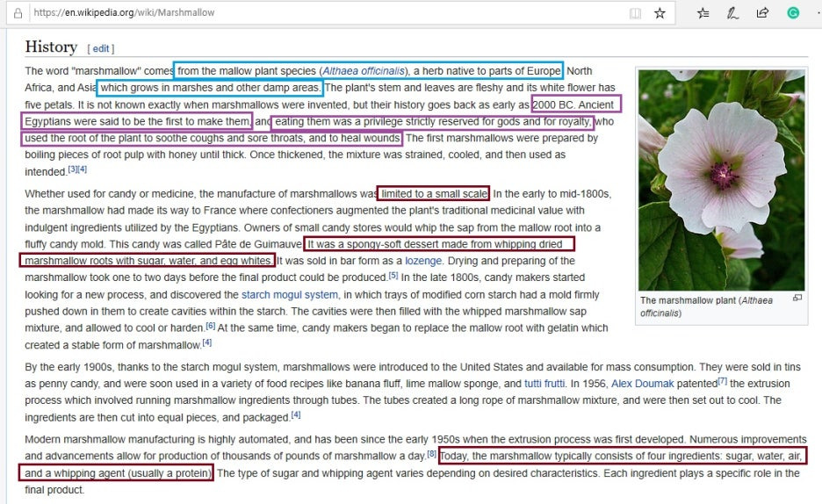
Task: Click citation [4] after 'packaged'
Action: (x=296, y=414)
